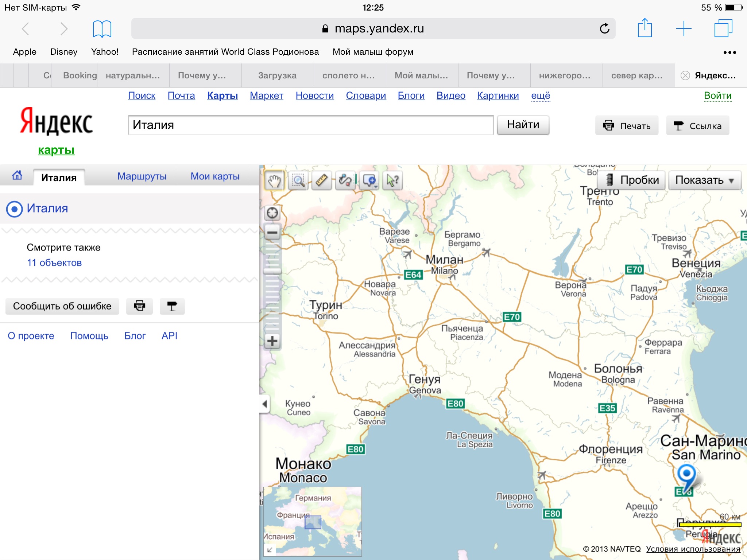Go forward in Safari history

64,28
